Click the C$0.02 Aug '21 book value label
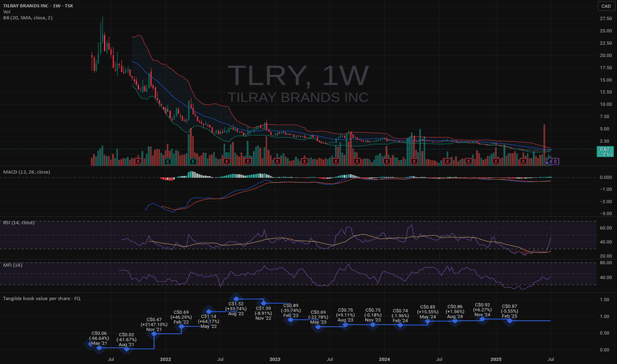This screenshot has width=617, height=364. tap(126, 340)
